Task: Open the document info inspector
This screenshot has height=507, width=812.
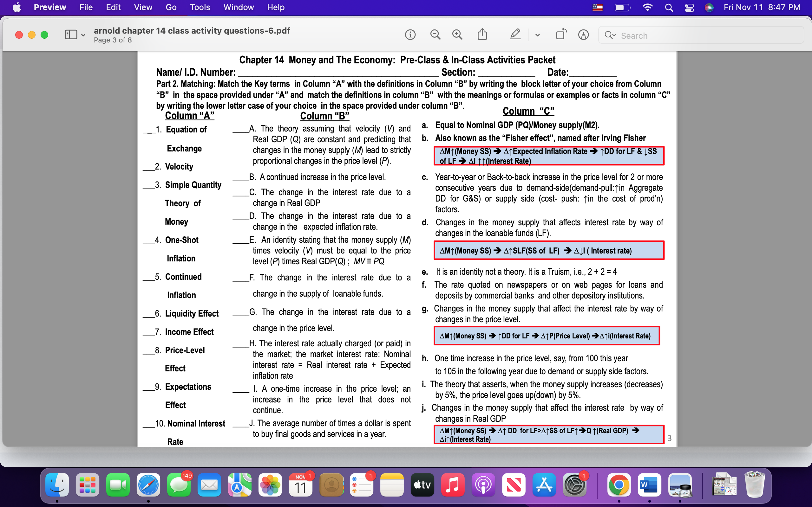Action: pos(410,35)
